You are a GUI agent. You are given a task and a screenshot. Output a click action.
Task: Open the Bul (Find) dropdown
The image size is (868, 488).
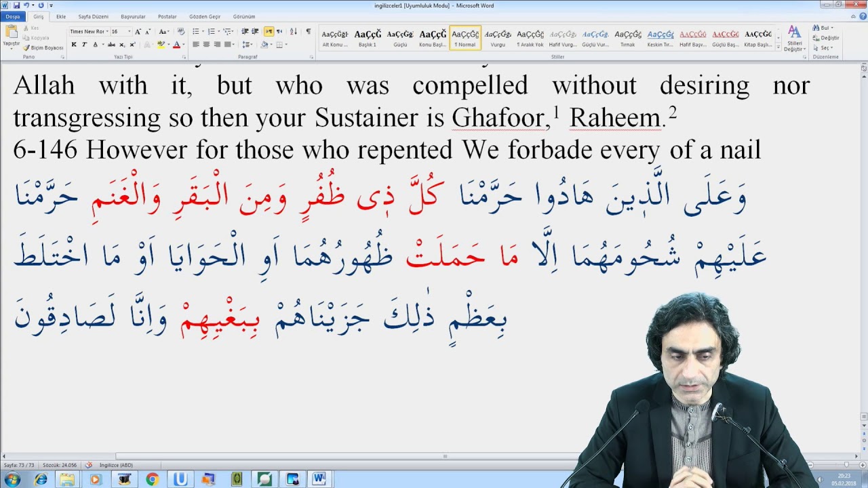point(832,28)
